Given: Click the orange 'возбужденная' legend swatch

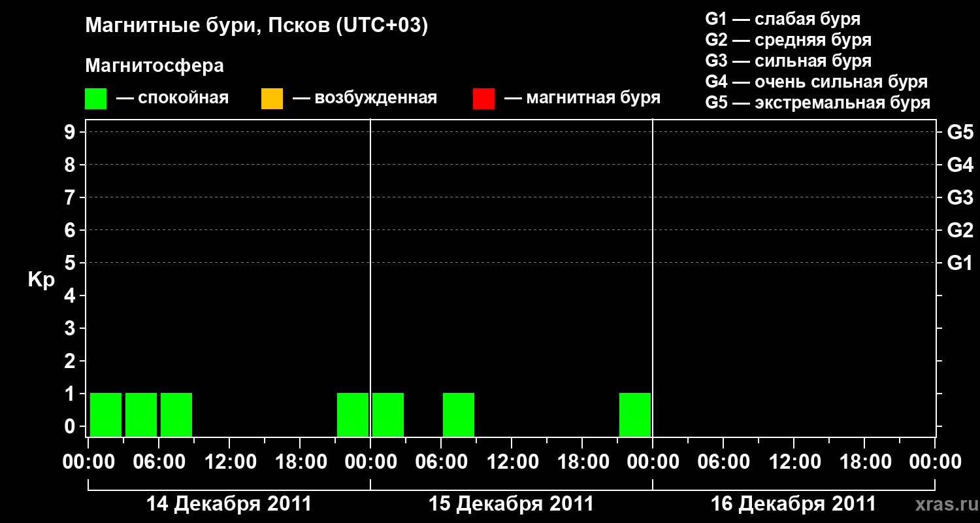Looking at the screenshot, I should tap(272, 99).
